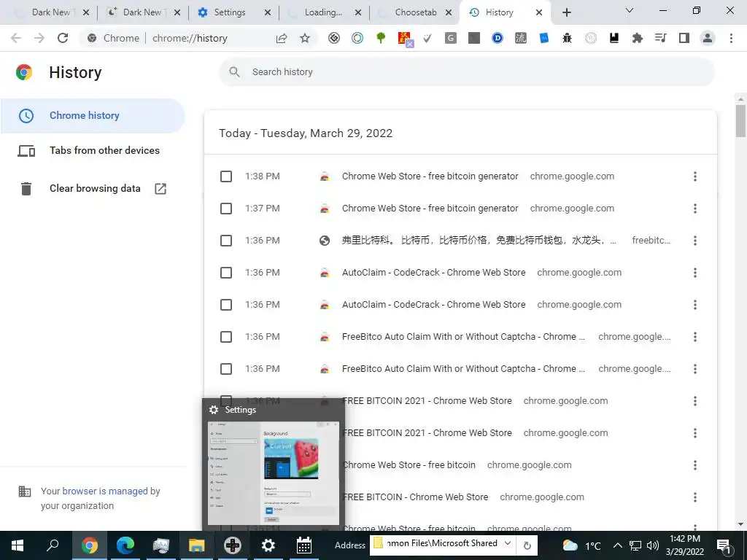Open the media controls icon
This screenshot has height=560, width=747.
coord(660,38)
